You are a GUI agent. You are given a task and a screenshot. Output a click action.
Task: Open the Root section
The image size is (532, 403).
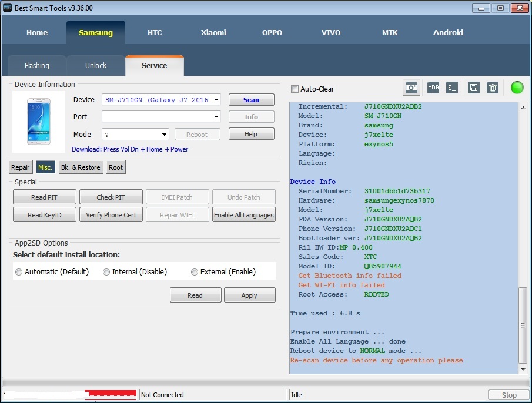[116, 167]
